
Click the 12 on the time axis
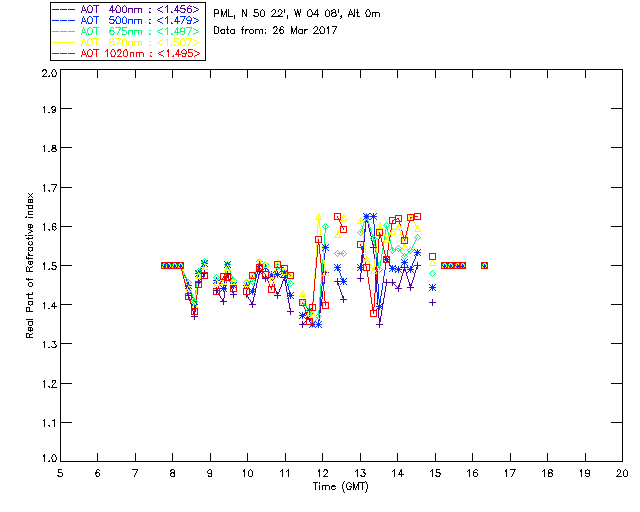point(322,473)
